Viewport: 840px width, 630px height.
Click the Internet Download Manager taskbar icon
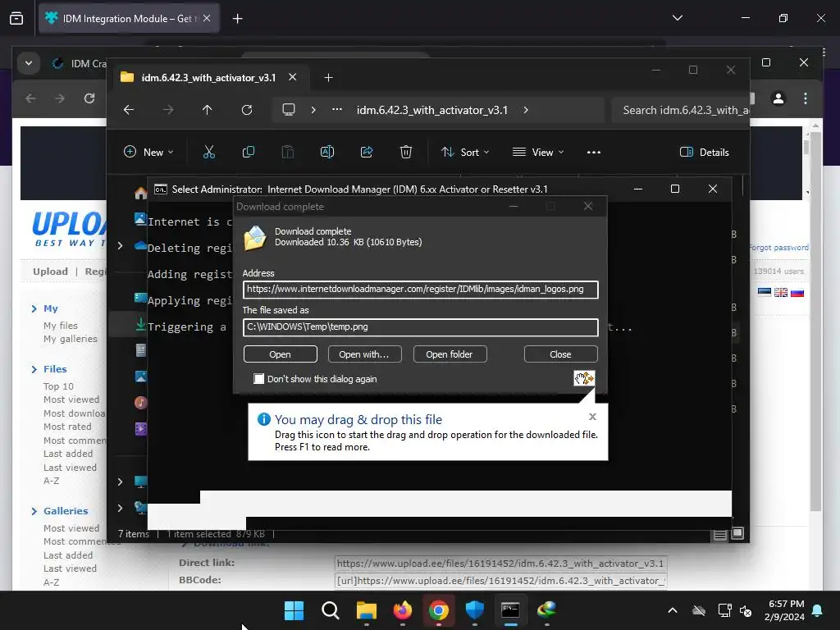pyautogui.click(x=546, y=610)
